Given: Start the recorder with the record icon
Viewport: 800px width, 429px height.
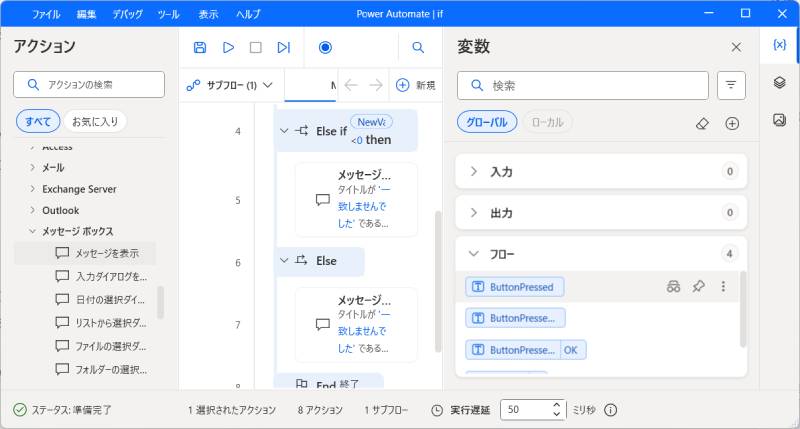Looking at the screenshot, I should [325, 47].
